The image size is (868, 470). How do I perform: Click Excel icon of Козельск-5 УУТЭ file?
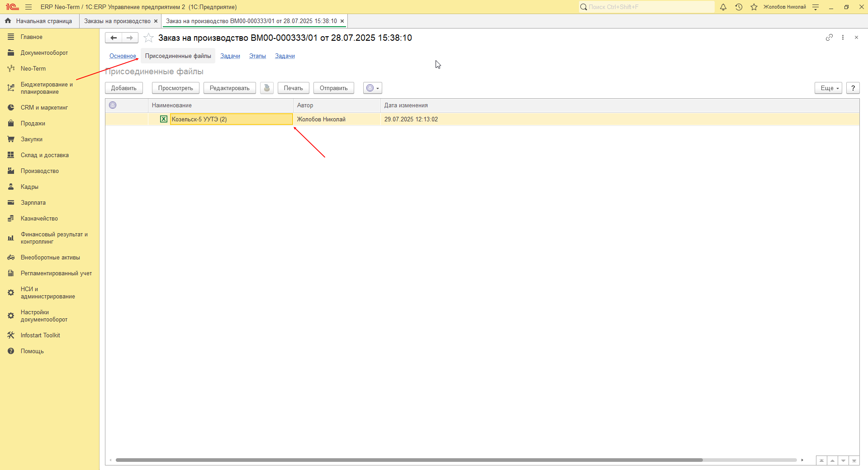pos(164,119)
